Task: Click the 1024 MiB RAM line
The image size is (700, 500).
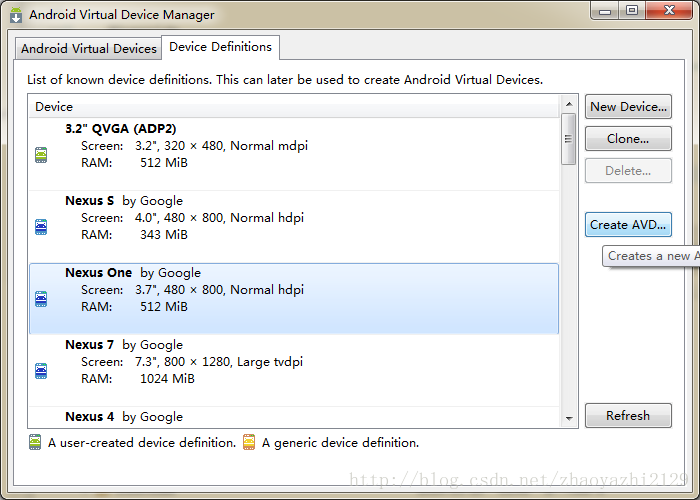Action: coord(138,379)
